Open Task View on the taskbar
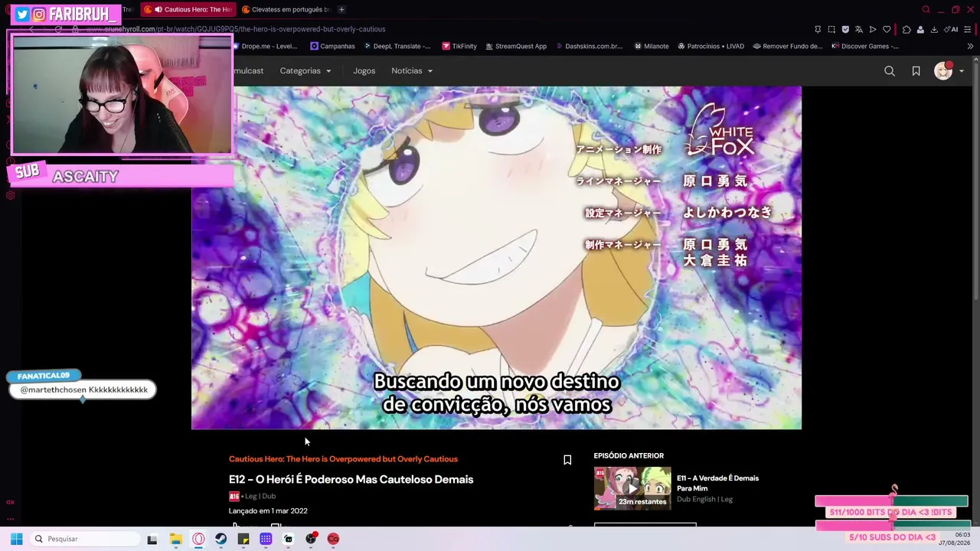Viewport: 980px width, 551px height. tap(152, 539)
